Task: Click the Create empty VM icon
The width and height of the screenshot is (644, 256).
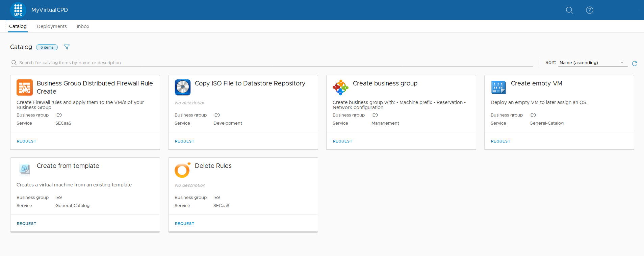Action: (498, 87)
